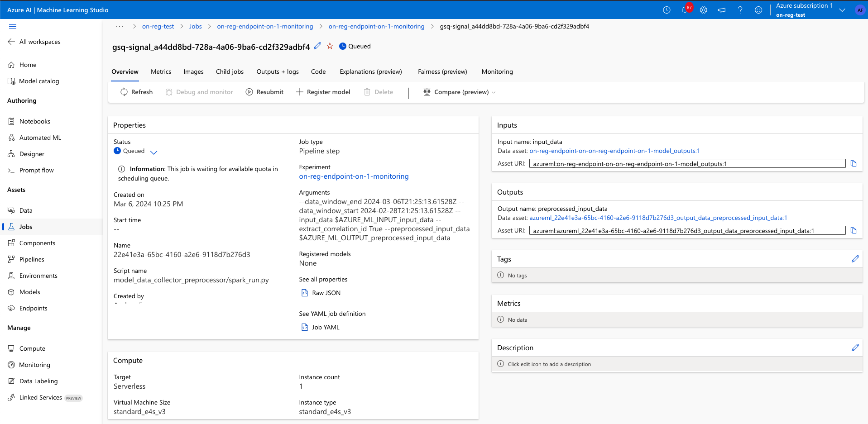This screenshot has width=868, height=424.
Task: Open Monitoring under Manage
Action: pyautogui.click(x=29, y=365)
